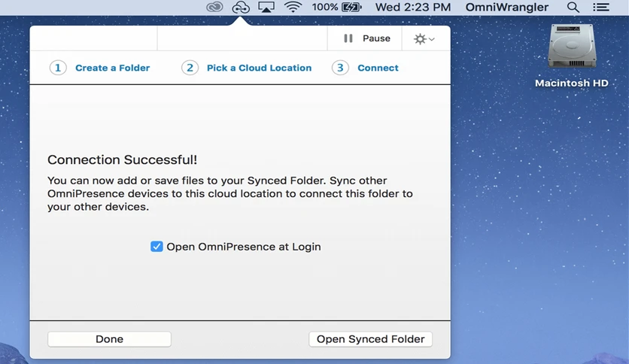The width and height of the screenshot is (629, 364).
Task: Open the OmniWrangler user menu
Action: click(506, 8)
